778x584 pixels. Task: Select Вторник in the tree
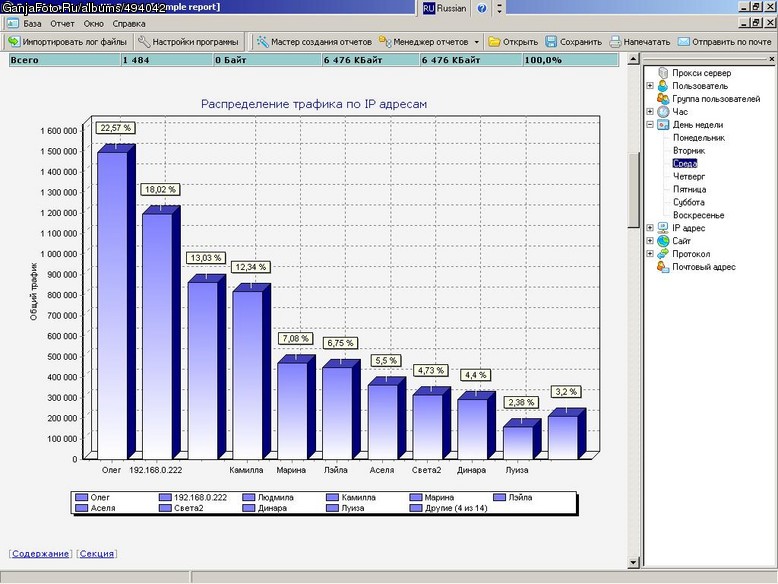(x=689, y=150)
